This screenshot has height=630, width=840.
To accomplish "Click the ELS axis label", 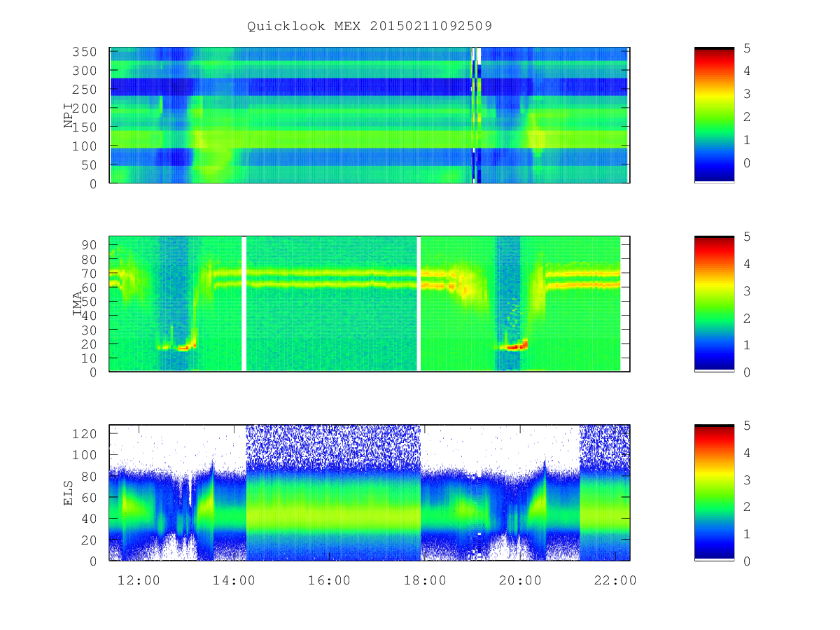I will 69,492.
